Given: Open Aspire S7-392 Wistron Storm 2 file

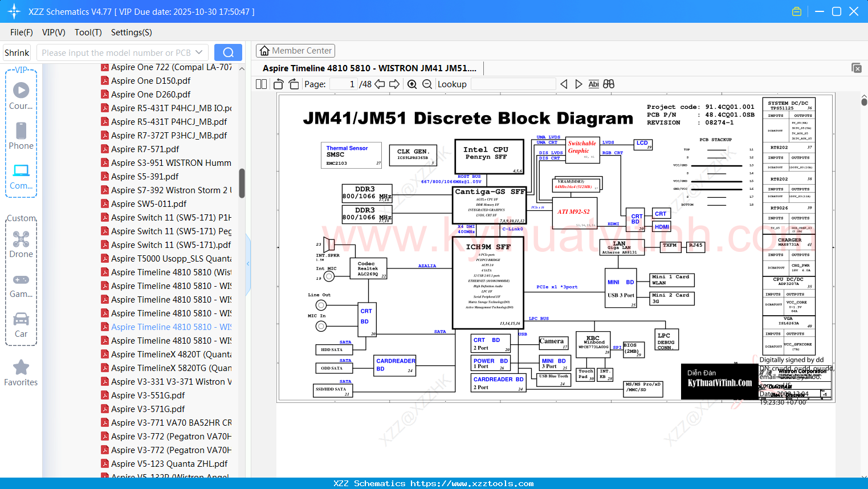Looking at the screenshot, I should [172, 190].
